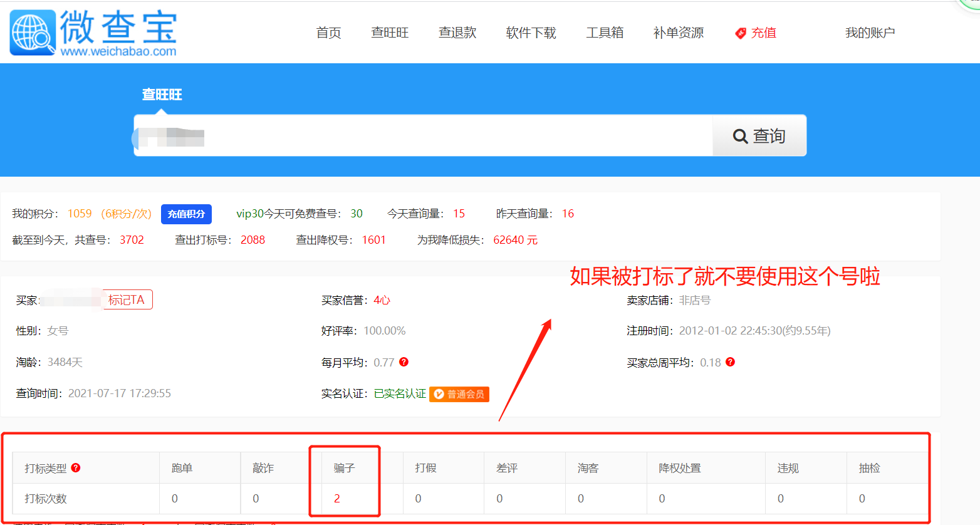980x525 pixels.
Task: Open 补单资源 nav item
Action: (x=678, y=33)
